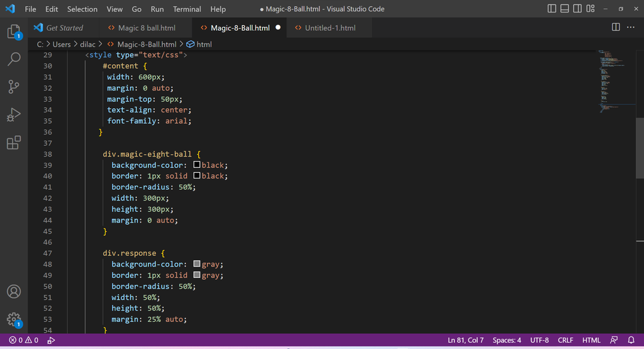Open the Manage gear icon

(14, 319)
